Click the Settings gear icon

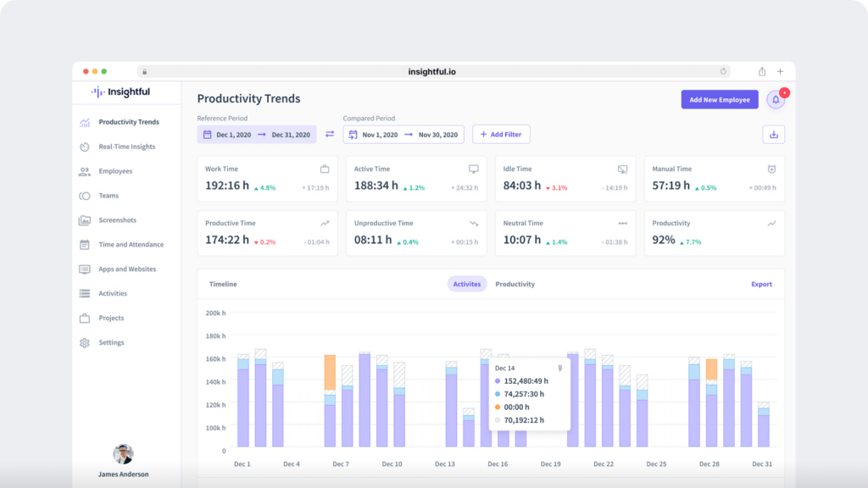tap(85, 343)
